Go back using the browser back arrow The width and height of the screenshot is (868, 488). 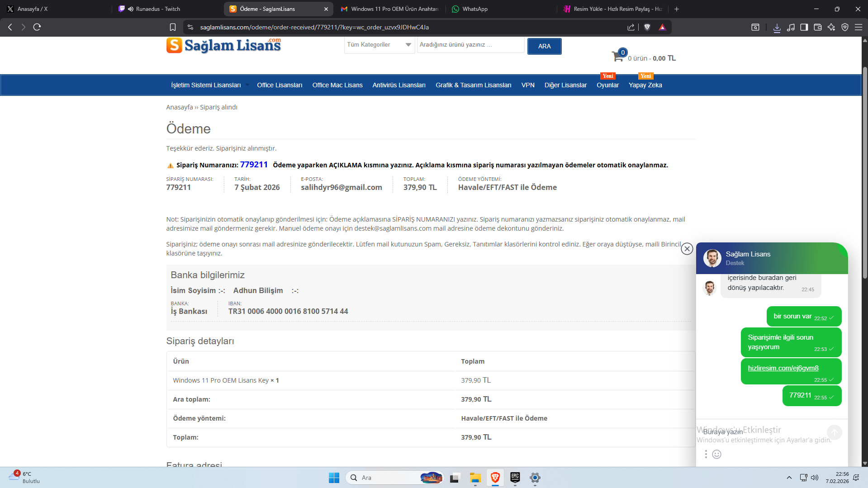point(10,27)
